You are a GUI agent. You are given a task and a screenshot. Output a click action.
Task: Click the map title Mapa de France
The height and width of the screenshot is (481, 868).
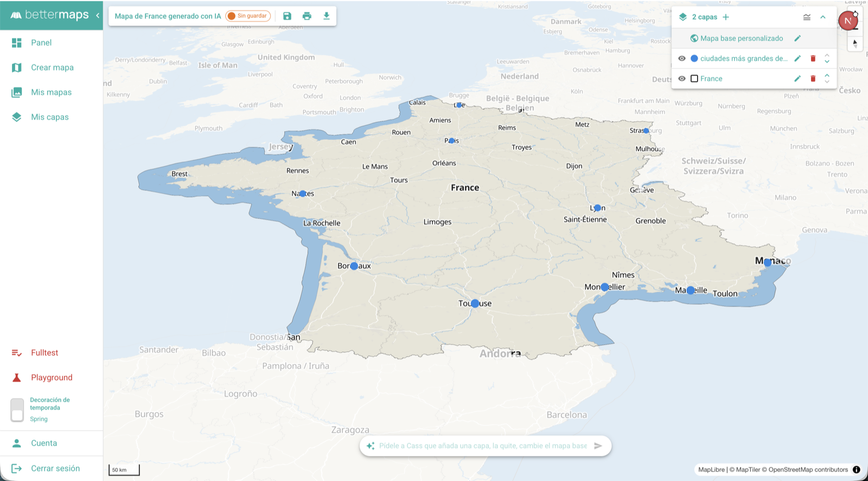click(168, 16)
